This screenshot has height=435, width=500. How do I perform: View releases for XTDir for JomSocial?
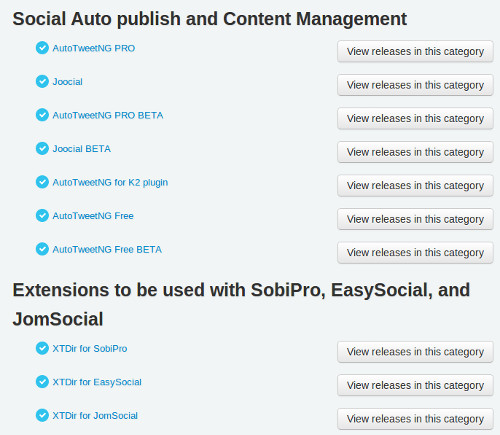pos(415,419)
